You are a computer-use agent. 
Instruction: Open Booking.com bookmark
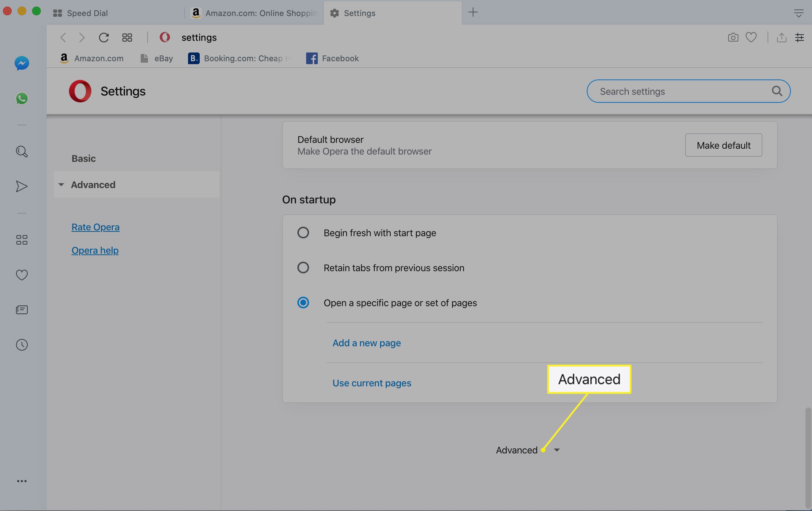click(239, 58)
